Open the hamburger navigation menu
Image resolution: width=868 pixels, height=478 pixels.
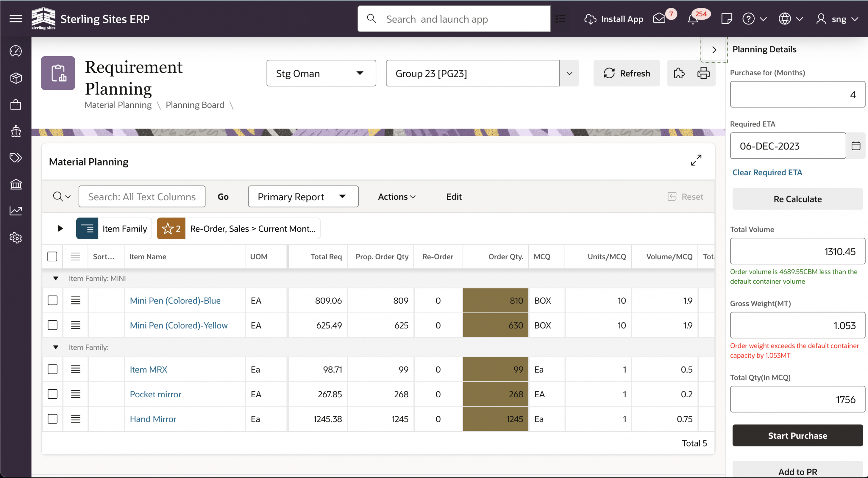[15, 19]
